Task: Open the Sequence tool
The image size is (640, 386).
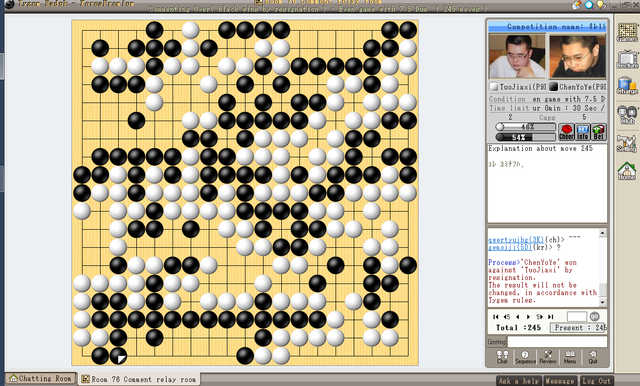Action: pos(525,357)
